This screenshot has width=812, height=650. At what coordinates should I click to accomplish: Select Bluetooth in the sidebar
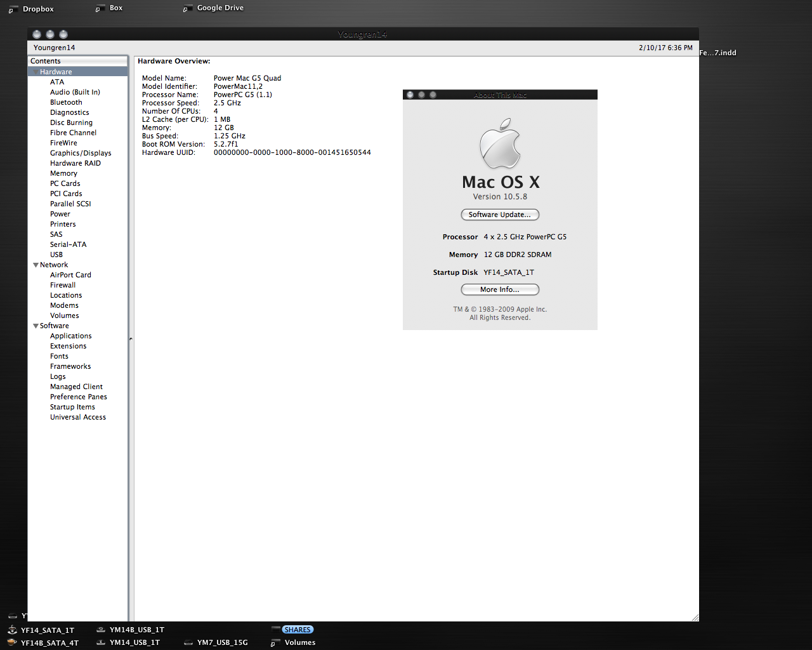[66, 102]
